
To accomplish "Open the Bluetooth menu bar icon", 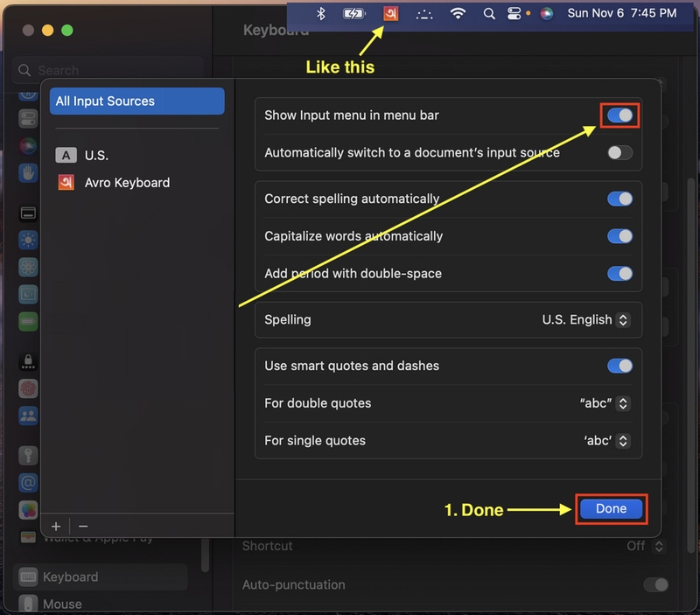I will click(x=320, y=14).
